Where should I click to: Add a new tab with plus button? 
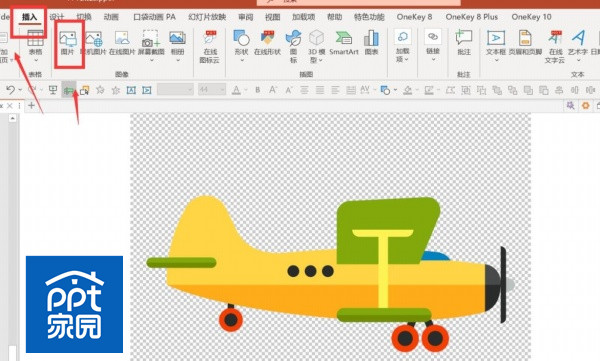coord(31,105)
